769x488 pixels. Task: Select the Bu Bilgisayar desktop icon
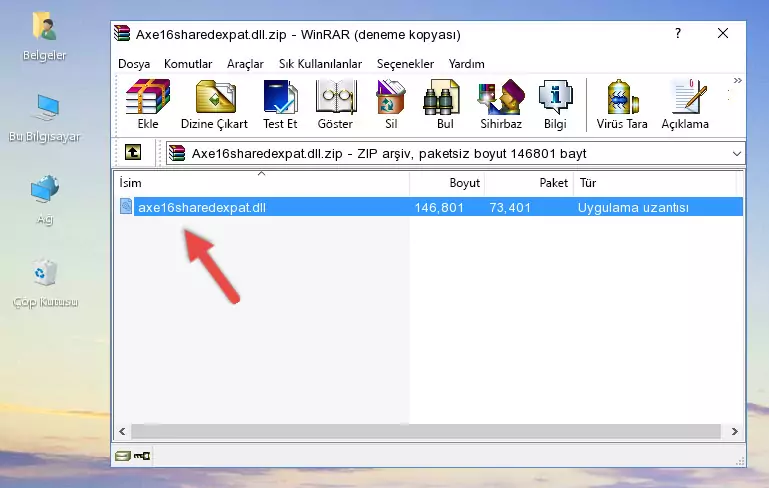click(x=45, y=118)
